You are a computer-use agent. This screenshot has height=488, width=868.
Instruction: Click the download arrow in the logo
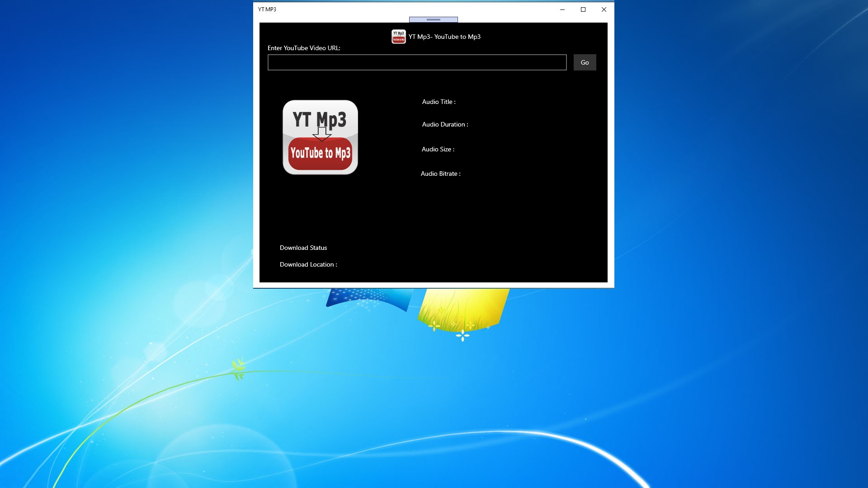(x=322, y=134)
